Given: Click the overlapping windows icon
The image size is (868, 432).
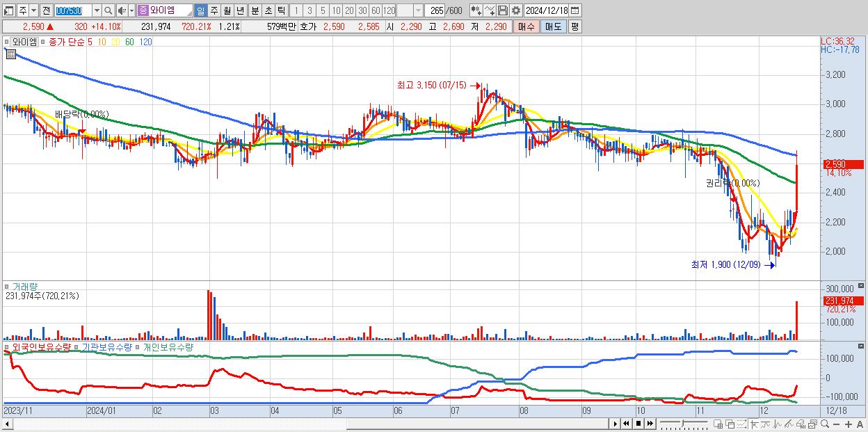Looking at the screenshot, I should (730, 424).
